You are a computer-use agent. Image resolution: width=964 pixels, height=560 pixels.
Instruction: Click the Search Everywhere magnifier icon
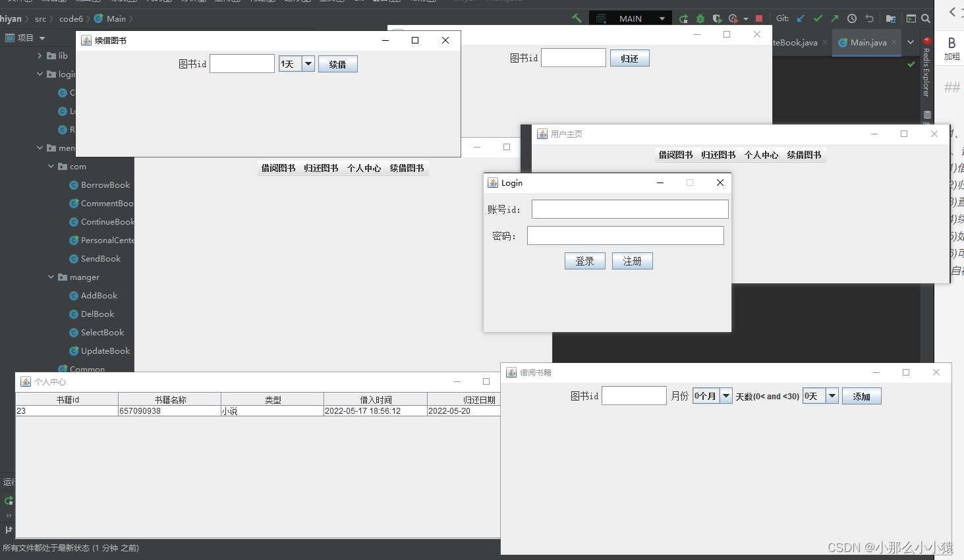926,18
